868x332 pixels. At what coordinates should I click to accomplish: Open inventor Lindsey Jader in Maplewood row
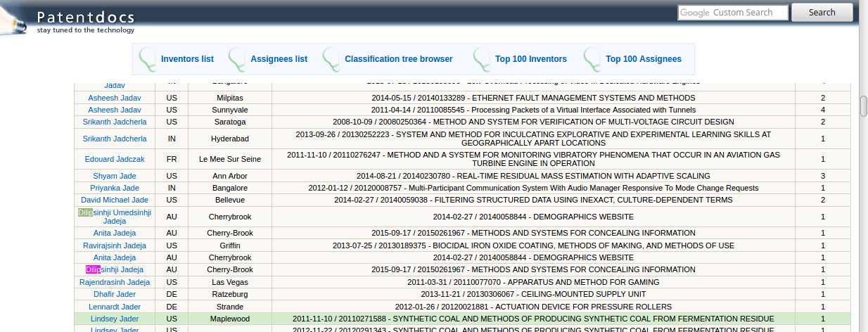tap(115, 319)
